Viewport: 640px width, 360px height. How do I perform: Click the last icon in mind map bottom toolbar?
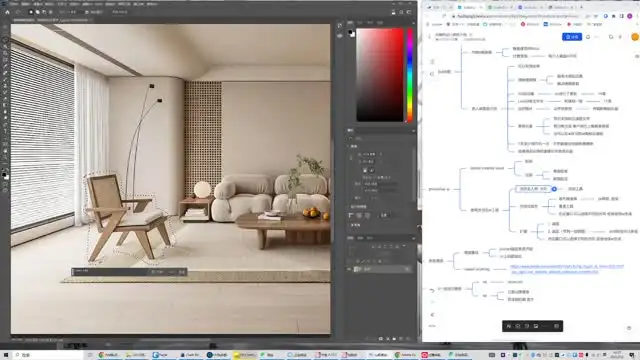pyautogui.click(x=556, y=326)
